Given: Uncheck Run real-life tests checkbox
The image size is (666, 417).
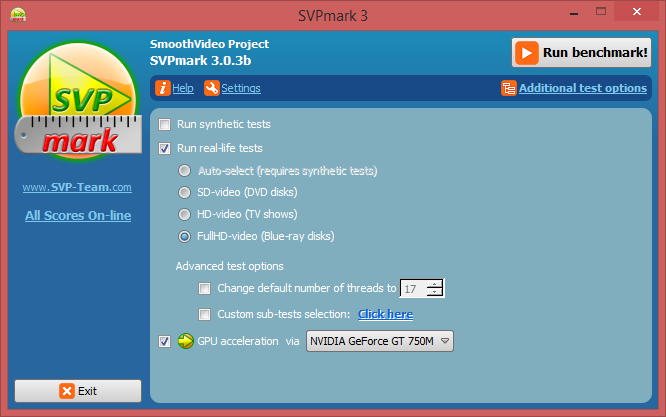Looking at the screenshot, I should 164,148.
